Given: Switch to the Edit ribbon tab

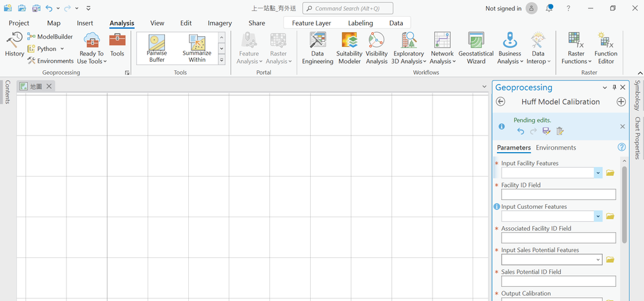Looking at the screenshot, I should click(x=186, y=23).
